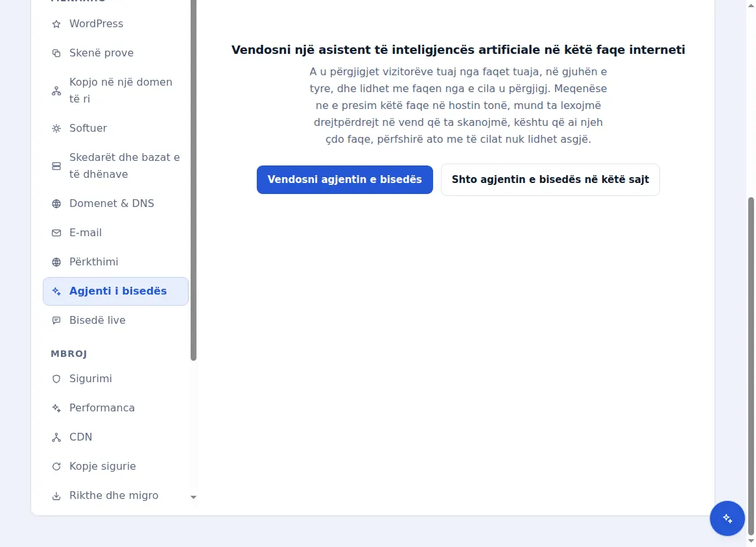Navigate to E-mail section

click(x=115, y=233)
